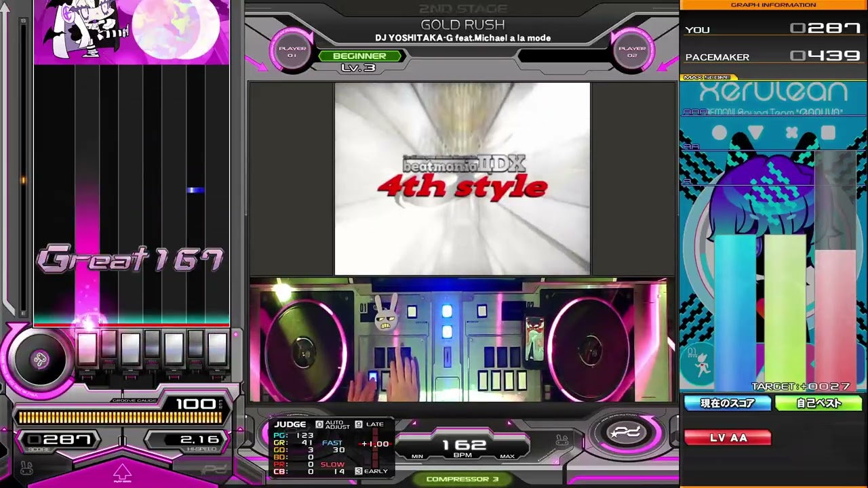Click the 9 key icon next to LATE

(359, 424)
